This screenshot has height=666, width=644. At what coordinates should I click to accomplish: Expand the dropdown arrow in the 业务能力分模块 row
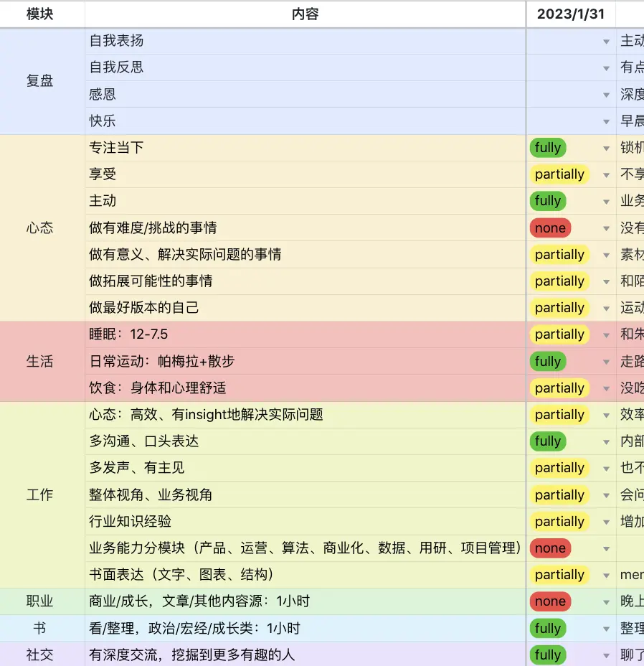(x=606, y=549)
